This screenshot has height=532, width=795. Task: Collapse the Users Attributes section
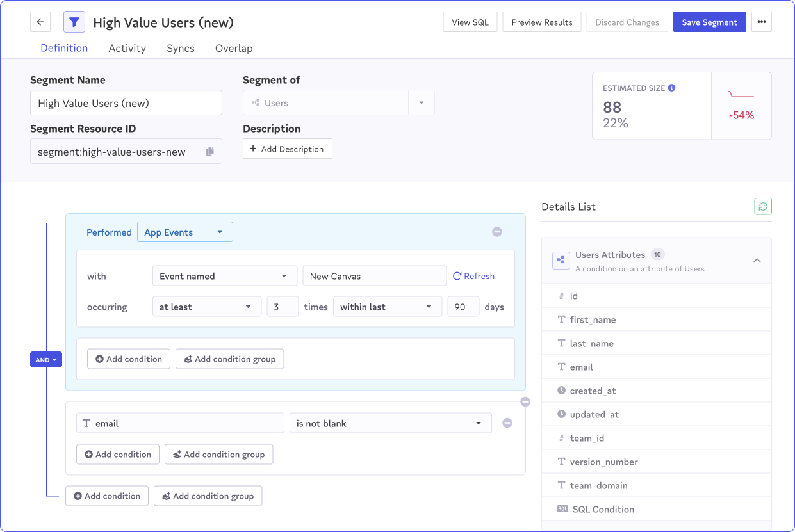757,261
